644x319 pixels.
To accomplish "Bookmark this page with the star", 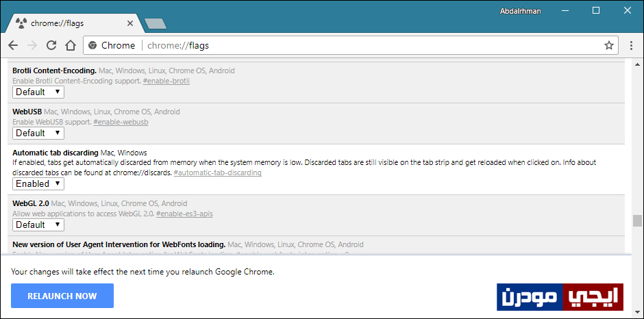I will pos(608,45).
